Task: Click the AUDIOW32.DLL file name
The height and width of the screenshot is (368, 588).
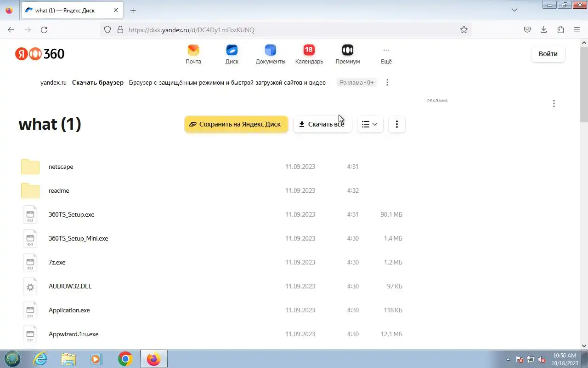Action: tap(70, 286)
